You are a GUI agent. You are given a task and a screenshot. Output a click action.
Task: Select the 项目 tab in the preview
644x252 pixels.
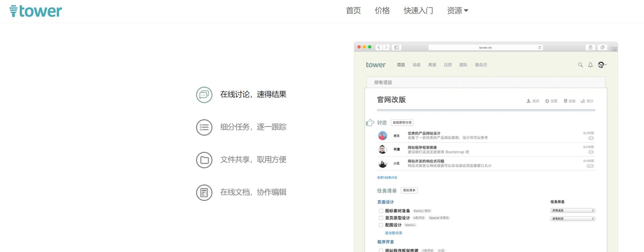click(x=401, y=65)
